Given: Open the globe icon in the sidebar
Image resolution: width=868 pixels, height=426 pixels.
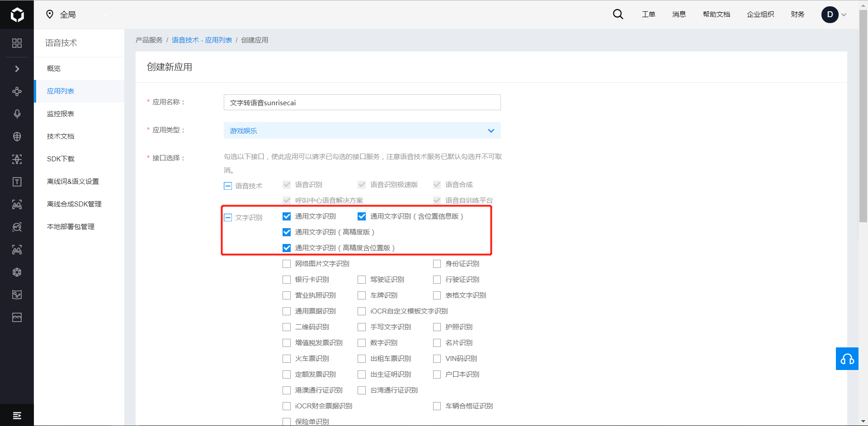Looking at the screenshot, I should point(17,136).
